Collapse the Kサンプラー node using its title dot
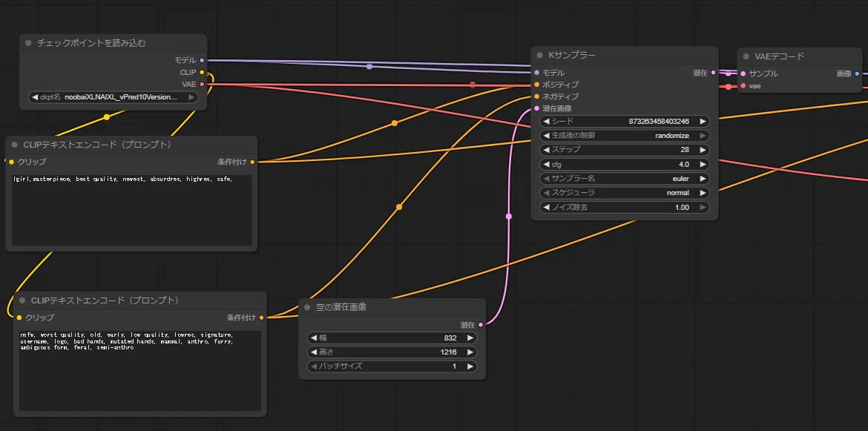 tap(540, 56)
